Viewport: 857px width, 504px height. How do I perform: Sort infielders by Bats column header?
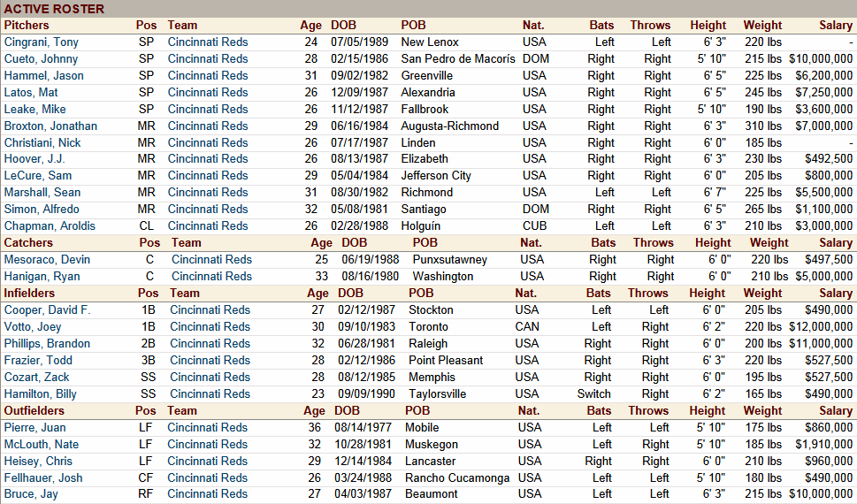(599, 294)
